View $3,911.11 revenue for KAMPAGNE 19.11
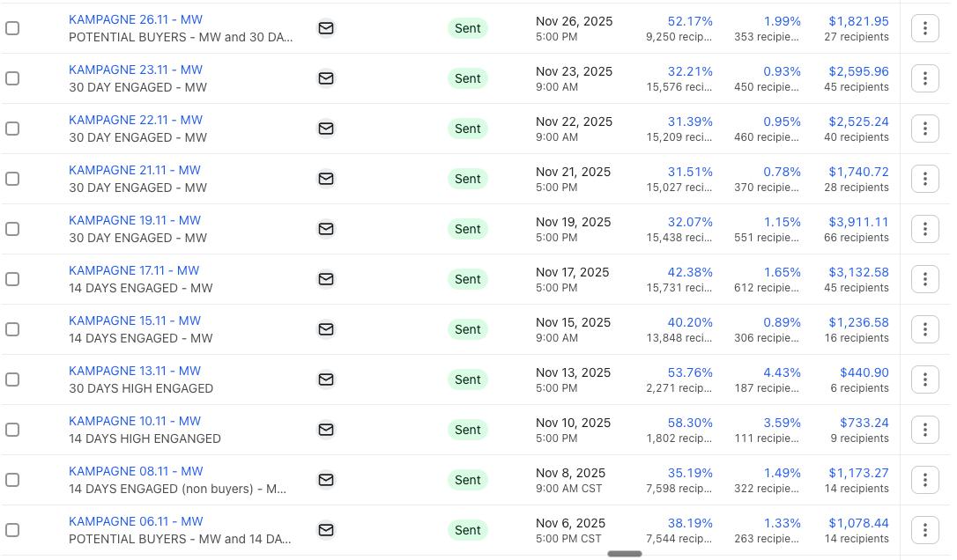The width and height of the screenshot is (957, 560). (x=858, y=222)
